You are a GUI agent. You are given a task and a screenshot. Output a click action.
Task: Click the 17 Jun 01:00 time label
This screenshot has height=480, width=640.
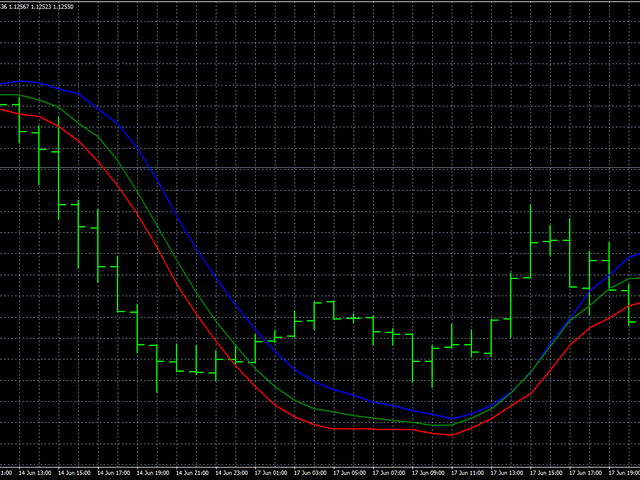click(x=271, y=473)
